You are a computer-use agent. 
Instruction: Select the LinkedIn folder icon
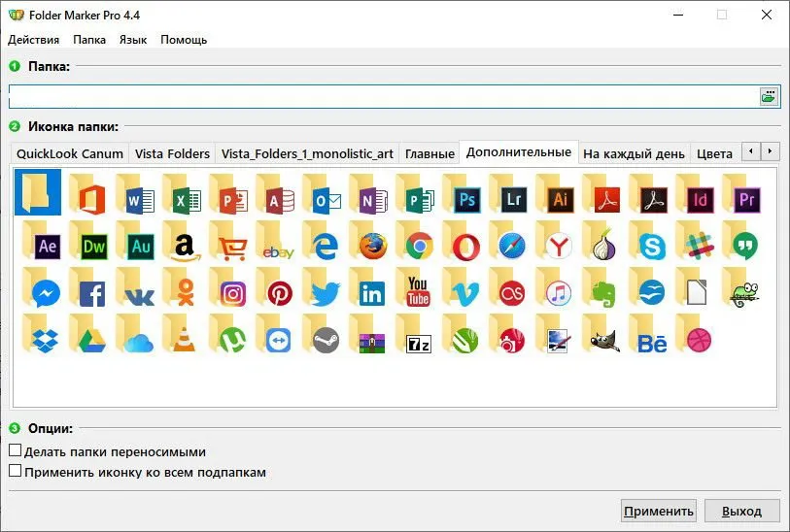coord(369,288)
